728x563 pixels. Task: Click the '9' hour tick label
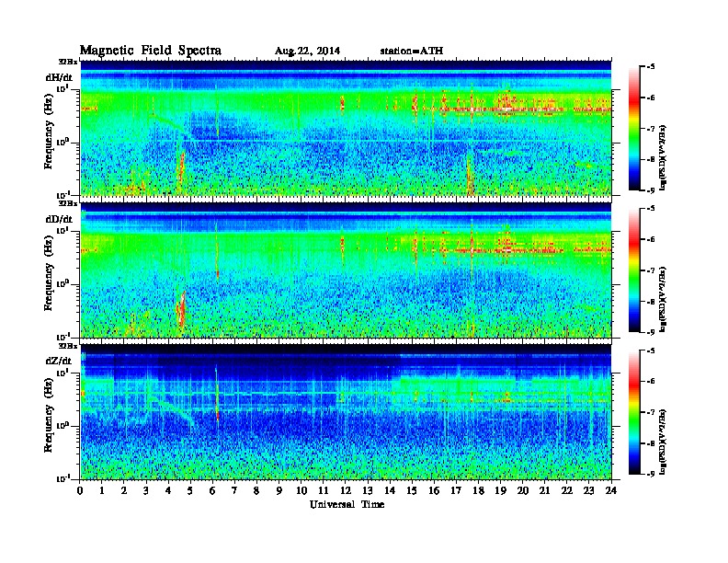tap(279, 490)
